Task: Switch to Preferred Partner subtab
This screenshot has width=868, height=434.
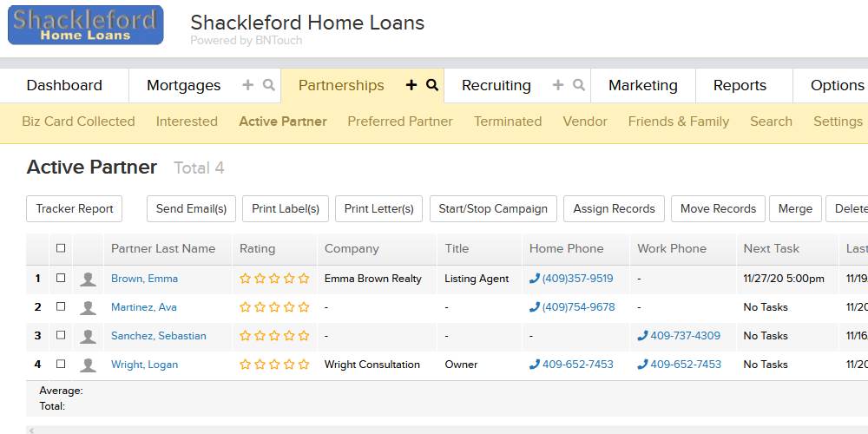Action: pos(399,122)
